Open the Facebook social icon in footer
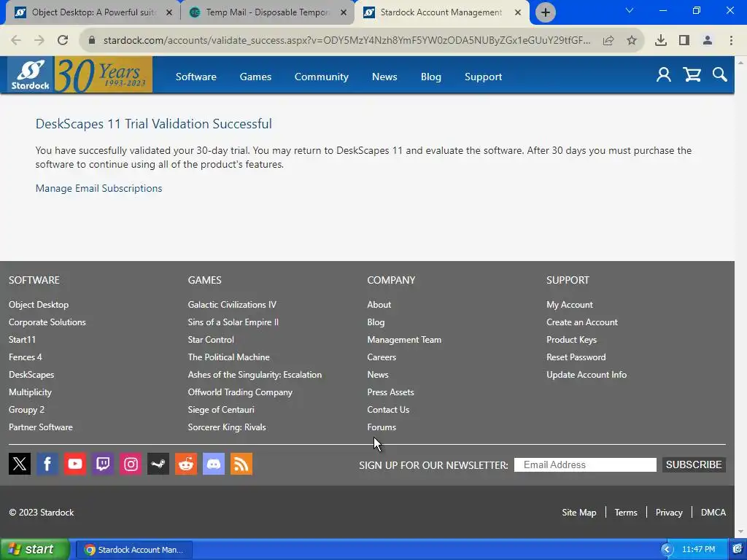747x560 pixels. [47, 464]
